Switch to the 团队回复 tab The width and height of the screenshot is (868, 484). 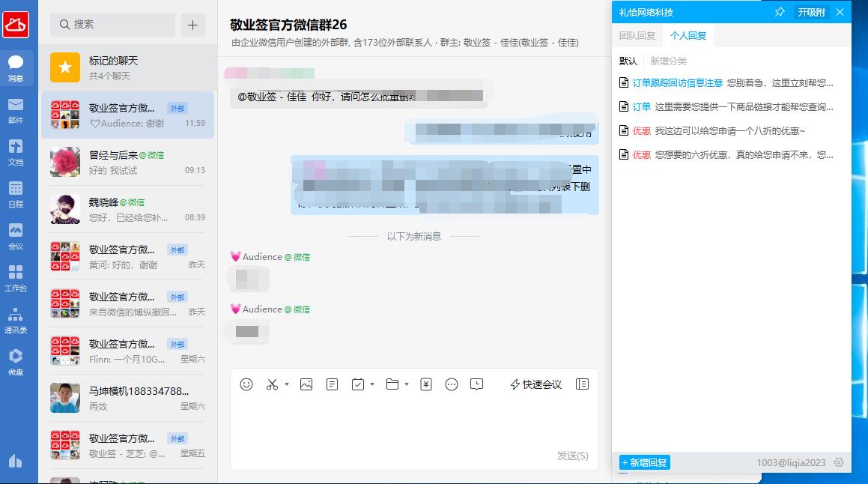click(x=637, y=35)
